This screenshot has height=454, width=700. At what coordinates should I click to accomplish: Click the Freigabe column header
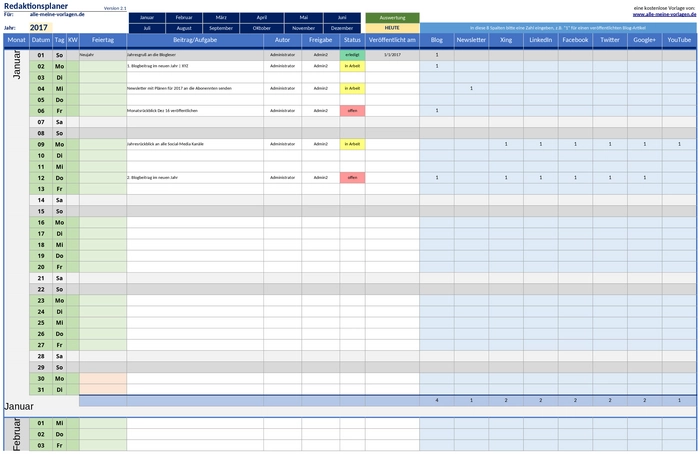click(321, 40)
